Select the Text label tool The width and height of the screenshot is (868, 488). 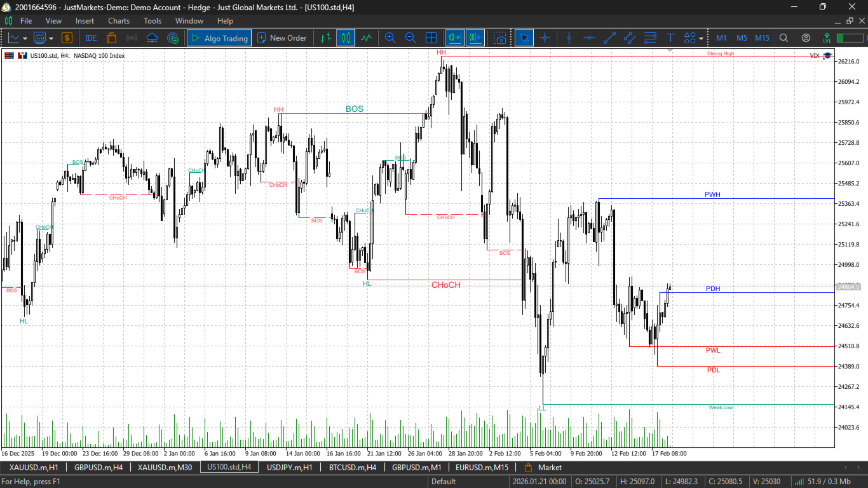[x=670, y=38]
